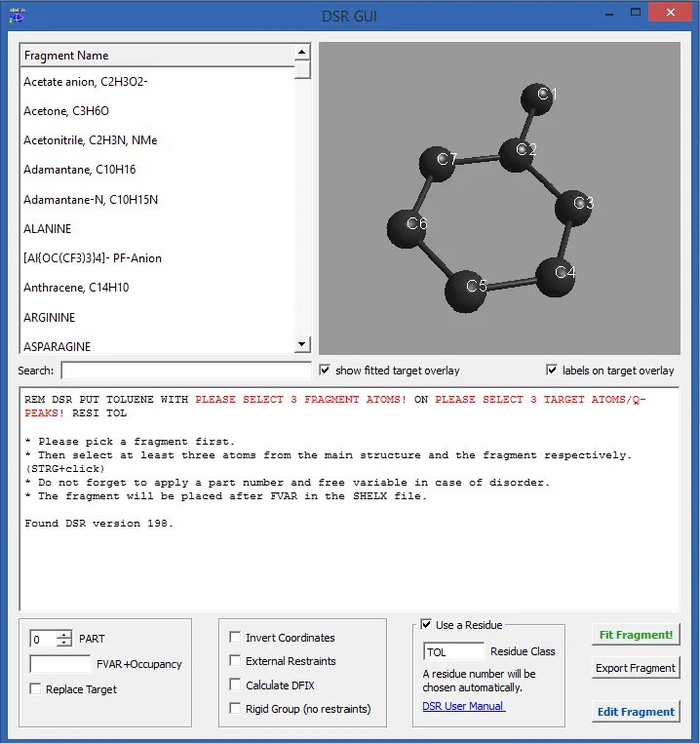This screenshot has width=700, height=744.
Task: Enable the Replace Target checkbox
Action: (35, 688)
